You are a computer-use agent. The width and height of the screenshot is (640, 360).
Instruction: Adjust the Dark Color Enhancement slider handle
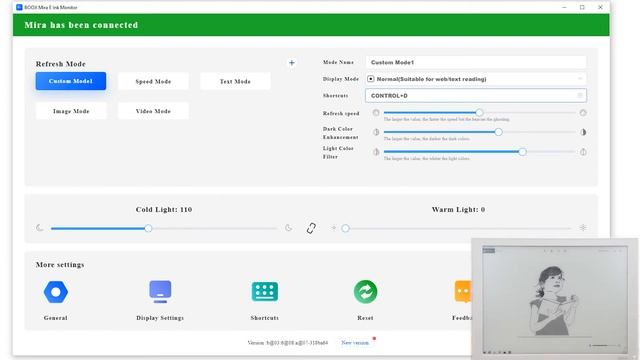pos(498,132)
